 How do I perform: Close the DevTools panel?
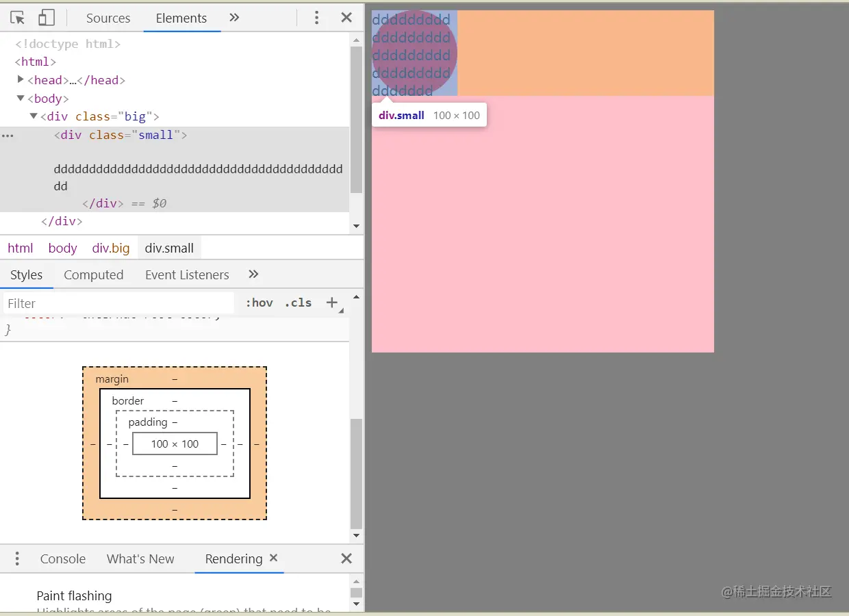coord(346,18)
